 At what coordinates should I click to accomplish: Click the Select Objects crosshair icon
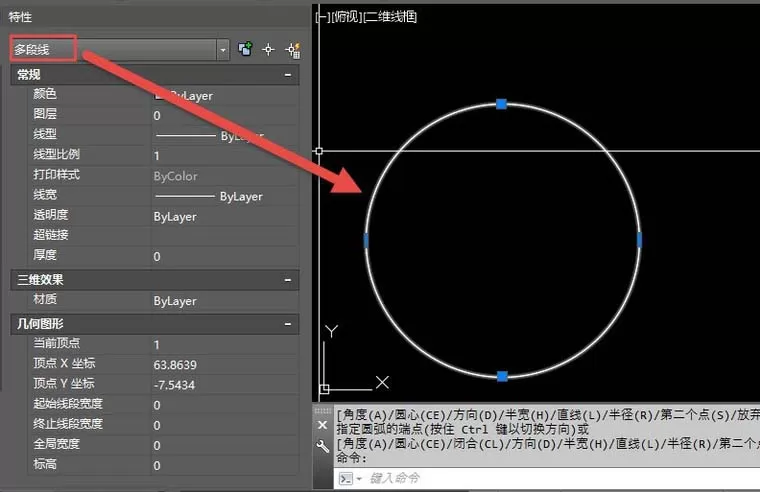tap(268, 49)
